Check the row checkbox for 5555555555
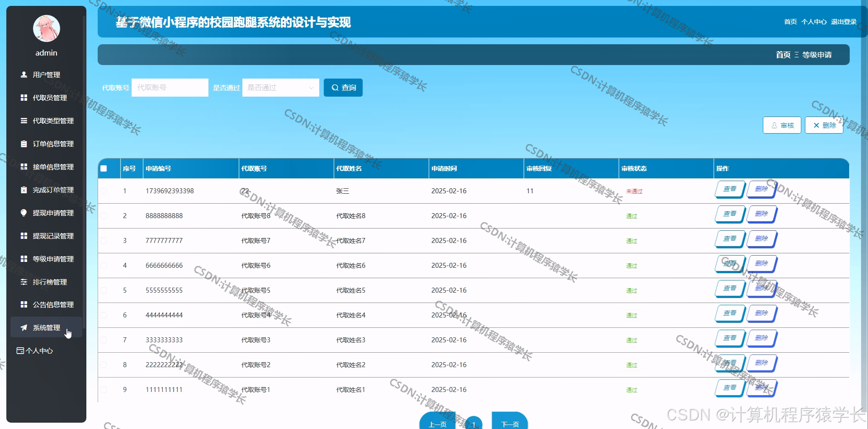The height and width of the screenshot is (429, 868). point(104,290)
